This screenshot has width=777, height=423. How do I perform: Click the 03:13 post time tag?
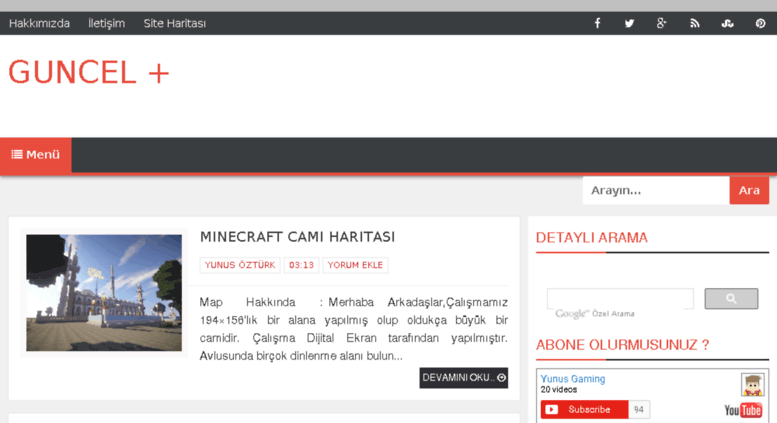301,265
